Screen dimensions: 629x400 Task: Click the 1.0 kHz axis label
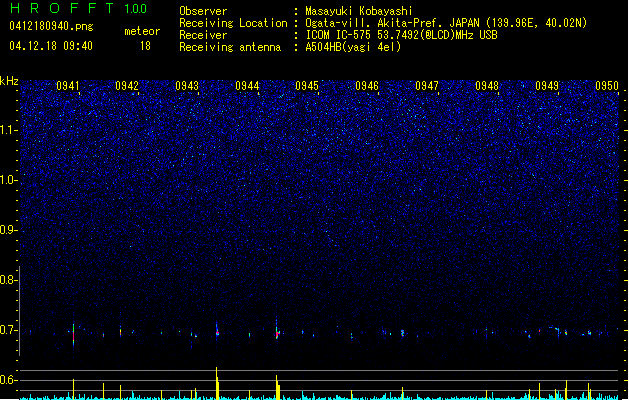click(x=9, y=180)
